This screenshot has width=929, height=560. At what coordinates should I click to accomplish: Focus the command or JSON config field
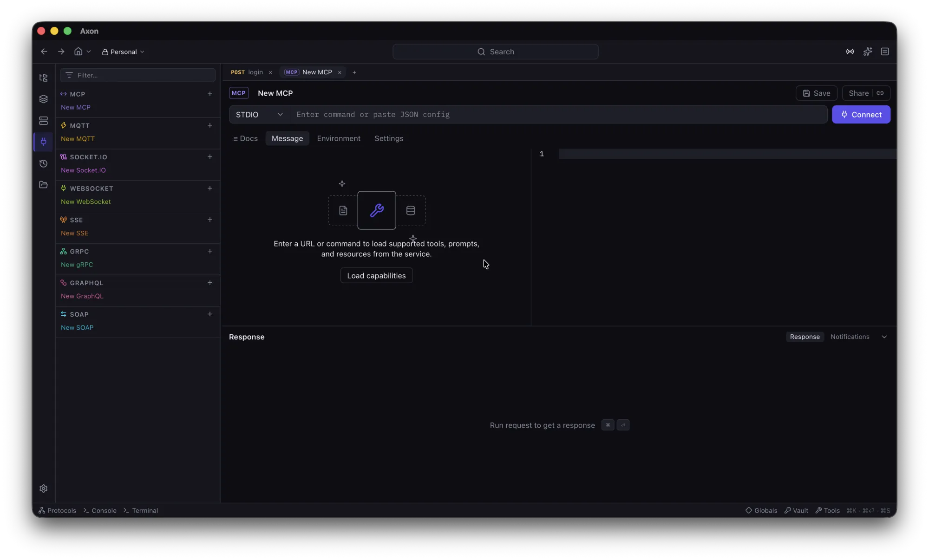pos(558,115)
